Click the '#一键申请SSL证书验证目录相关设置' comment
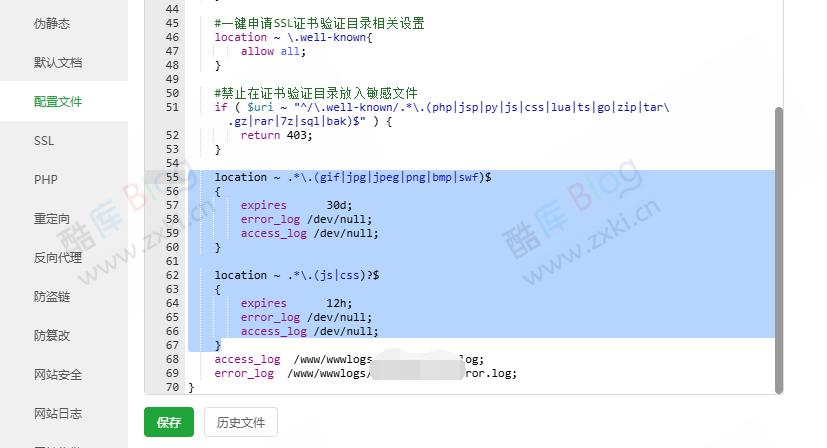Image resolution: width=827 pixels, height=448 pixels. (x=319, y=23)
